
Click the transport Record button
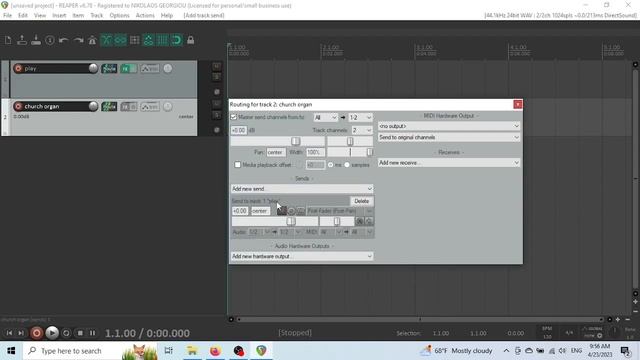click(36, 333)
